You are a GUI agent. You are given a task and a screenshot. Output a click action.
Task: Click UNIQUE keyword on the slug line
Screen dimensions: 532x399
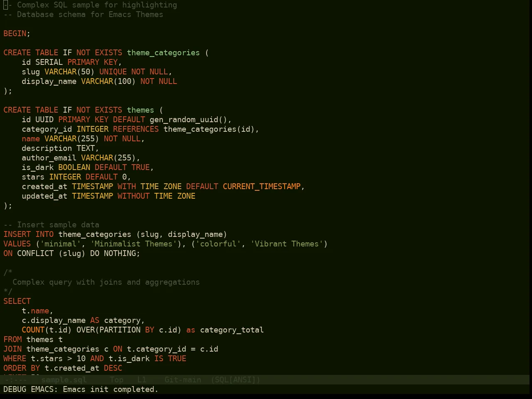pyautogui.click(x=113, y=72)
